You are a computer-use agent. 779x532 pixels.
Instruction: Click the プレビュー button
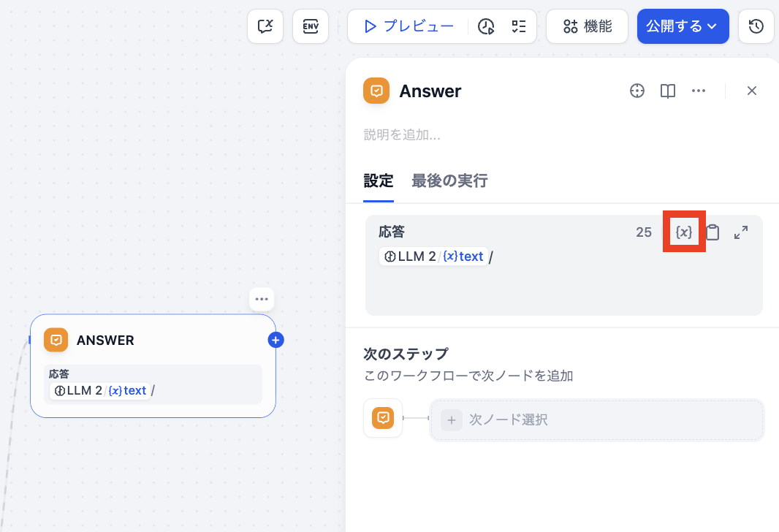408,26
